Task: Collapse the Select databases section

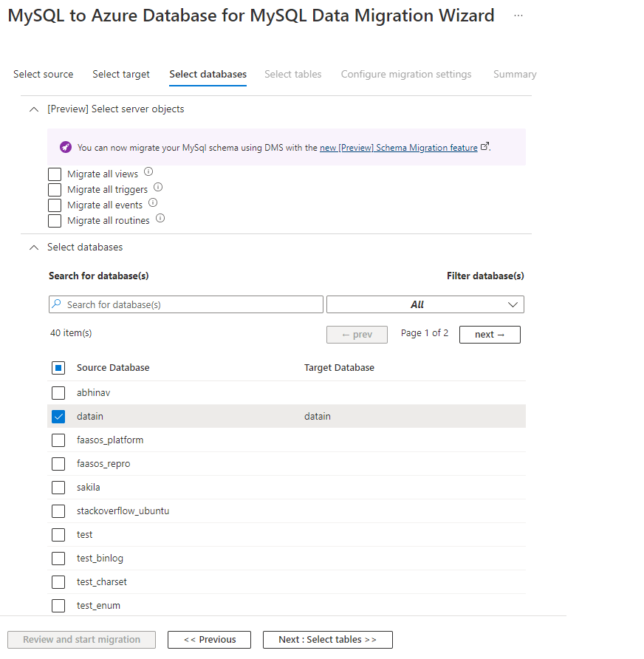Action: [x=32, y=247]
